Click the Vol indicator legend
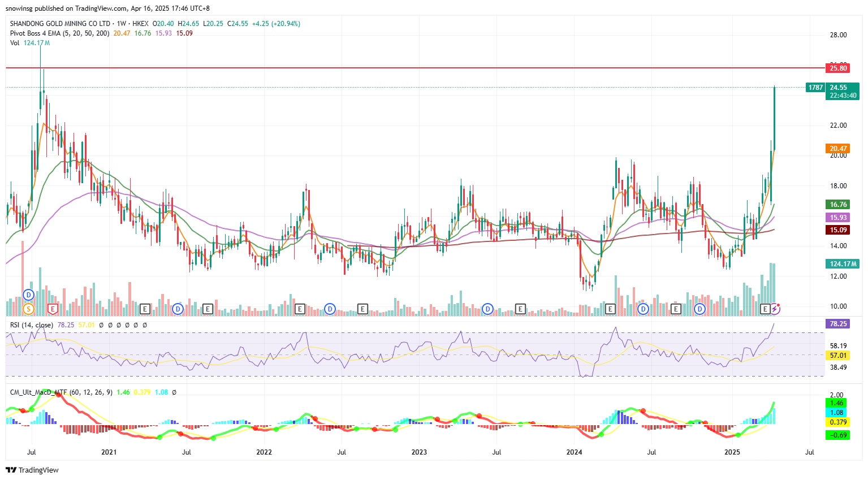Screen dimensions: 868x480 click(x=14, y=43)
